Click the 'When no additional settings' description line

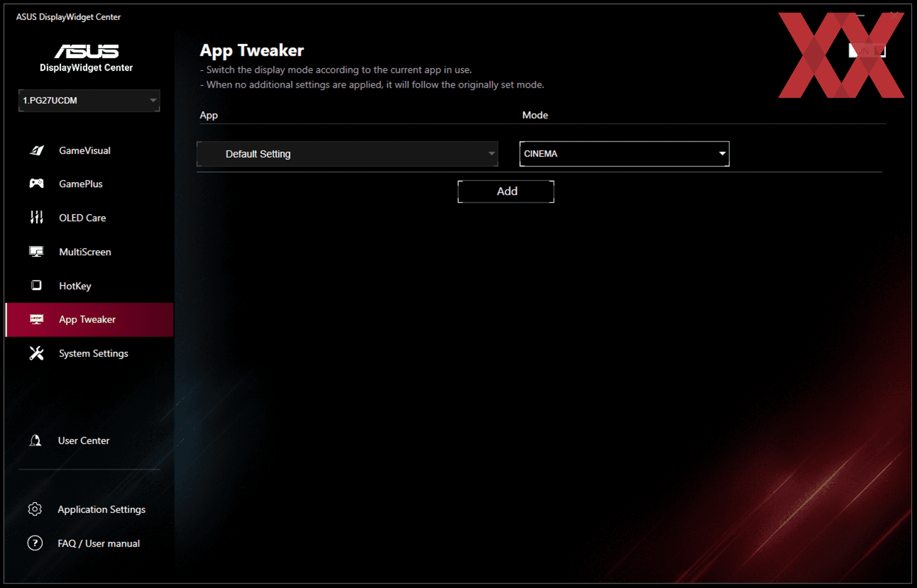tap(372, 85)
